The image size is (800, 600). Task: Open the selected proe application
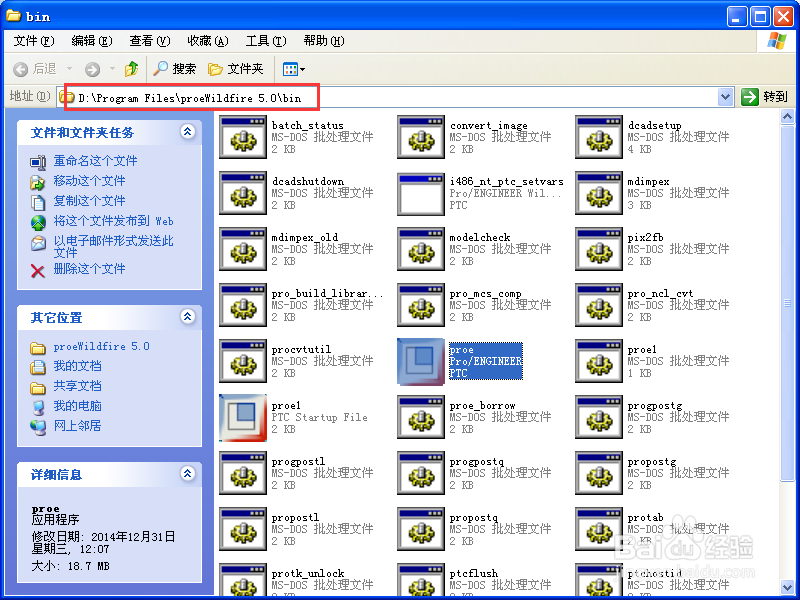[x=420, y=362]
